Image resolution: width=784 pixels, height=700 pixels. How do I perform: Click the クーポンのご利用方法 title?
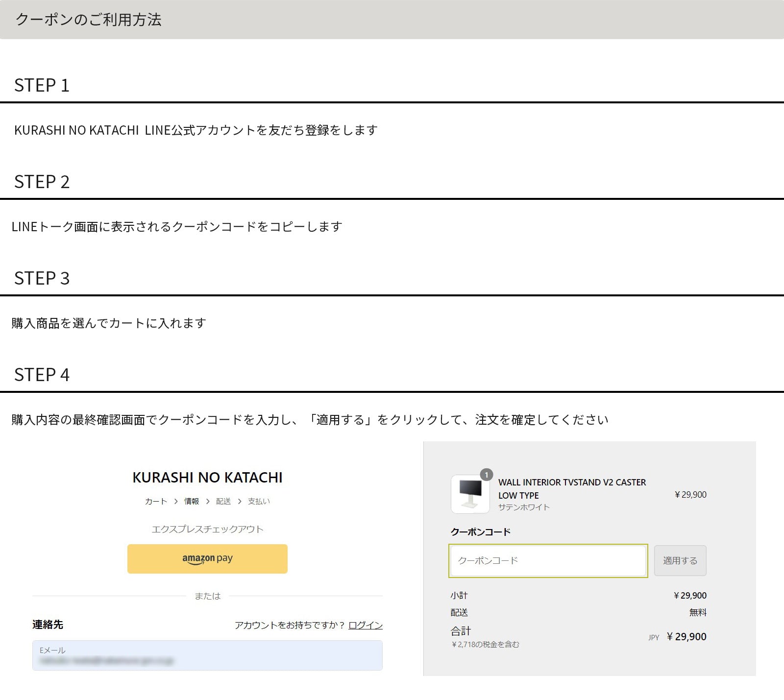88,20
